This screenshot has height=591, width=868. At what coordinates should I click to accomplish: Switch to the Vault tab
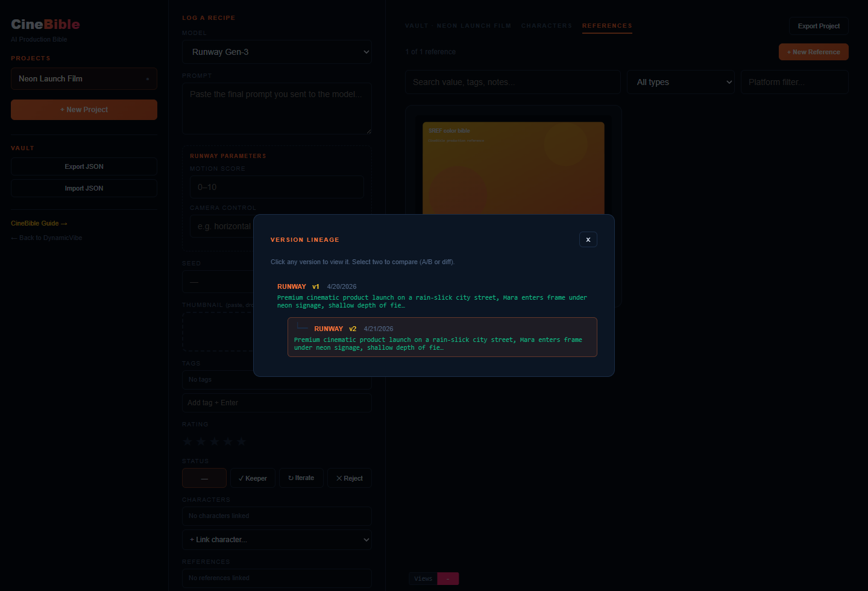pos(417,26)
